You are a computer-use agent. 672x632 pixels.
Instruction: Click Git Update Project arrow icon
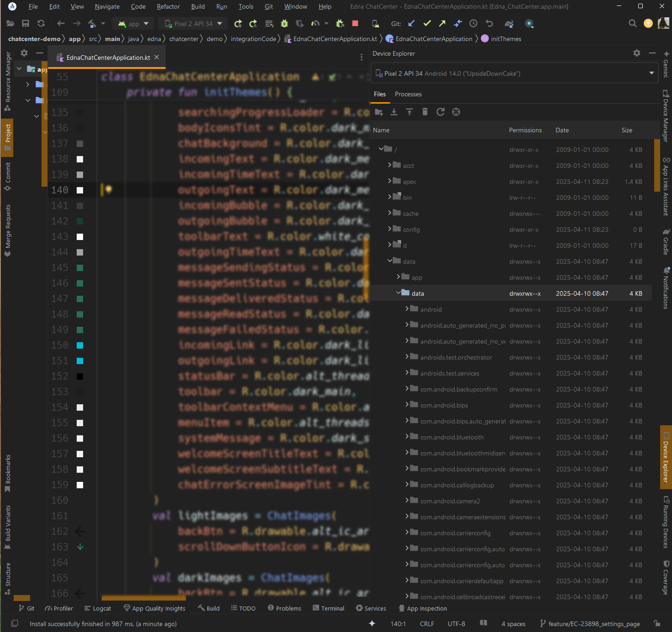click(x=411, y=24)
